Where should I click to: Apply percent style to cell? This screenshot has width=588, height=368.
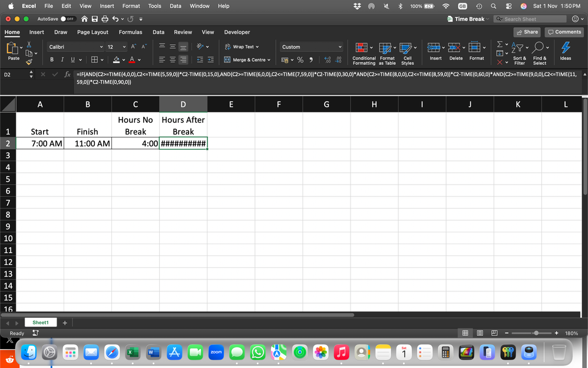point(300,60)
